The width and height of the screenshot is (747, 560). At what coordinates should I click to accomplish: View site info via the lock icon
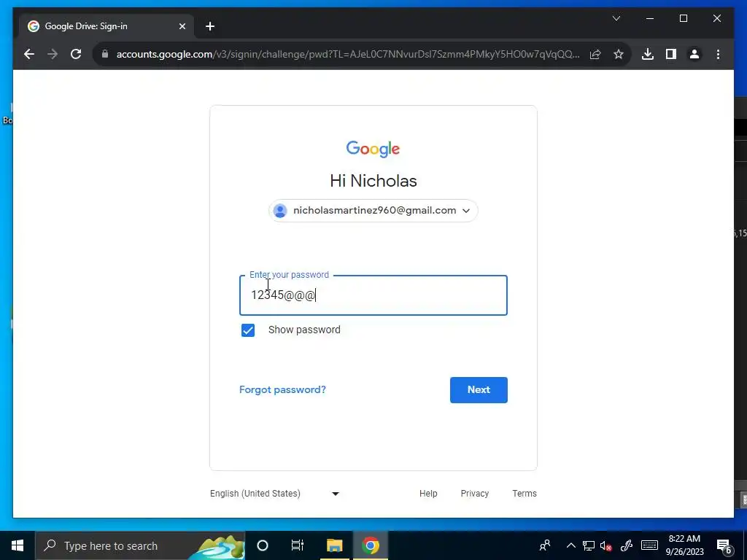point(105,54)
